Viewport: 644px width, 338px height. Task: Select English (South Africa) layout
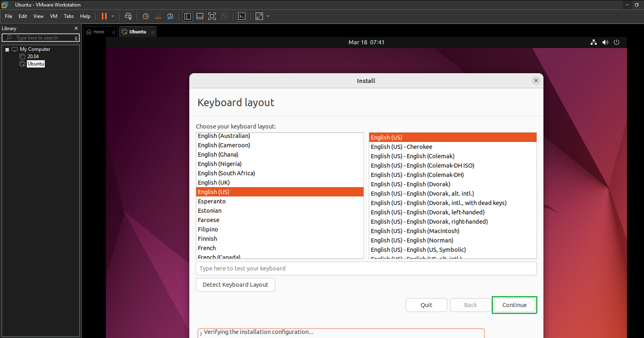tap(280, 173)
